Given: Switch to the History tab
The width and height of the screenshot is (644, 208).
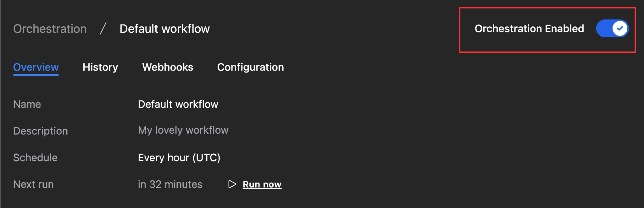Looking at the screenshot, I should [x=100, y=67].
